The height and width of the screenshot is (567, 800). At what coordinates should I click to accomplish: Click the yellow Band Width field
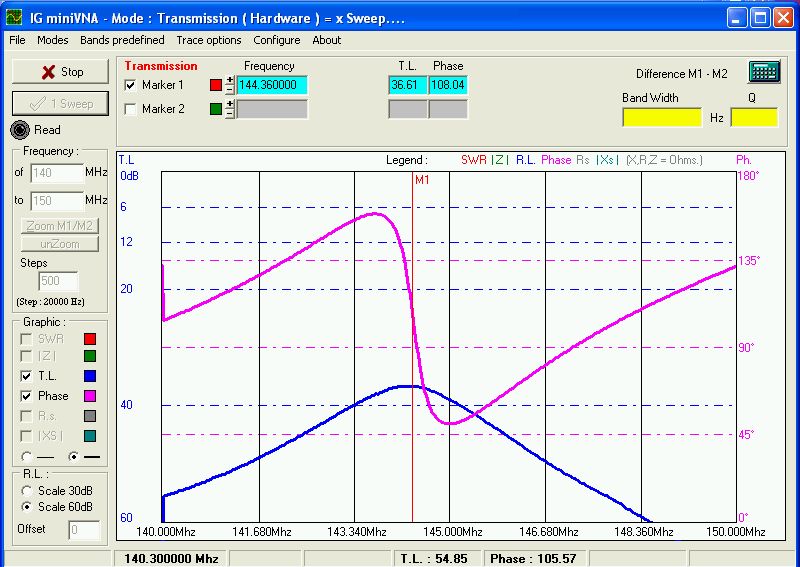[661, 117]
